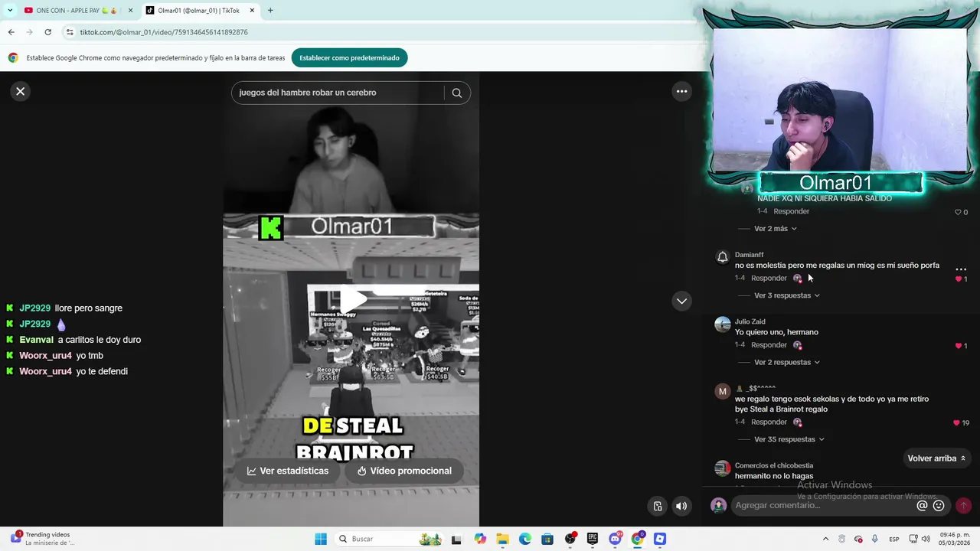Open Epic Games Launcher from taskbar
980x551 pixels.
593,539
